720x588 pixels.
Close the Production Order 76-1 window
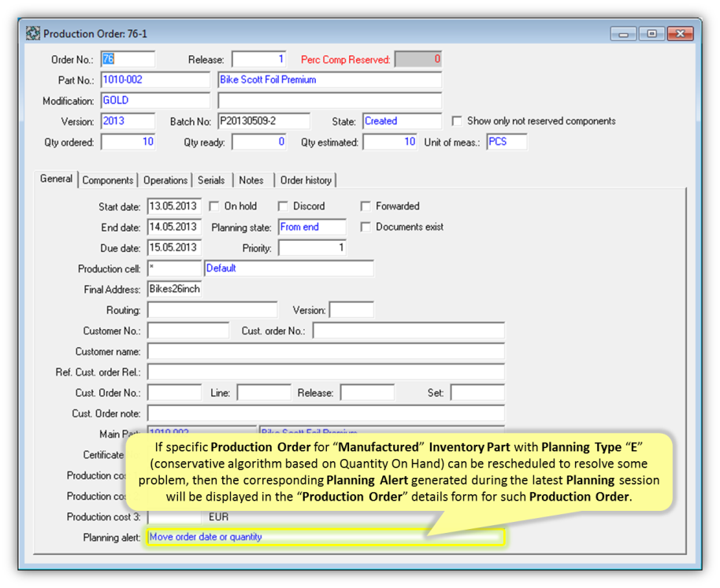(680, 34)
